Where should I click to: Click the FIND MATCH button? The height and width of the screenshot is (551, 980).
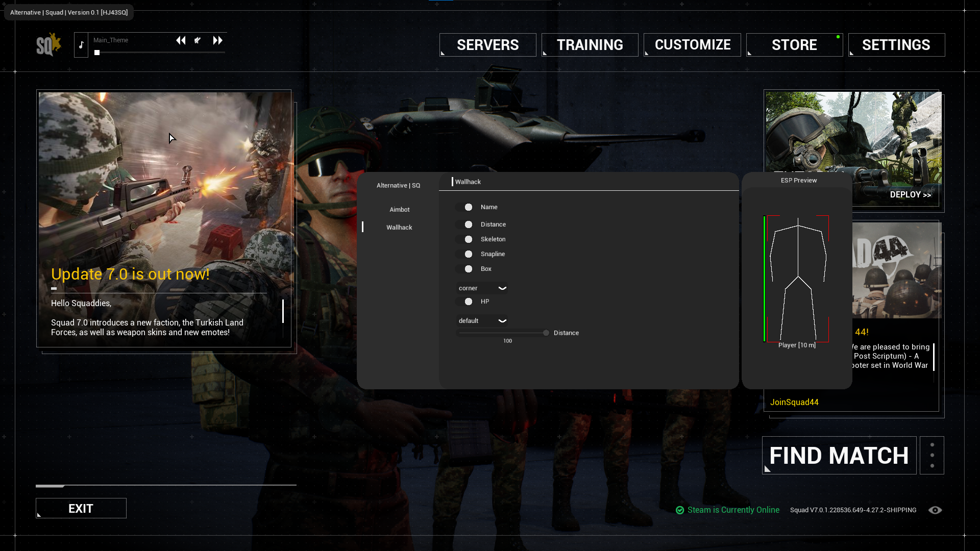coord(839,456)
